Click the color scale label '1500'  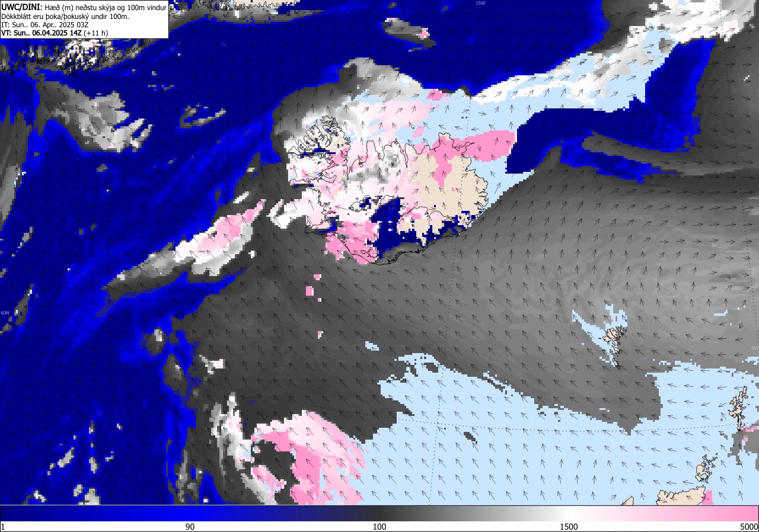(569, 527)
